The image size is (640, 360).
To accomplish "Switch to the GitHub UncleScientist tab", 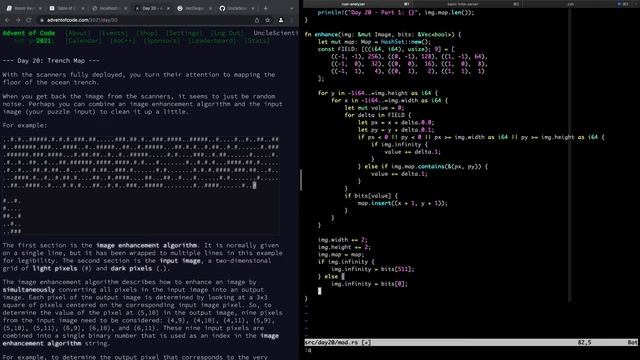I will pos(237,8).
